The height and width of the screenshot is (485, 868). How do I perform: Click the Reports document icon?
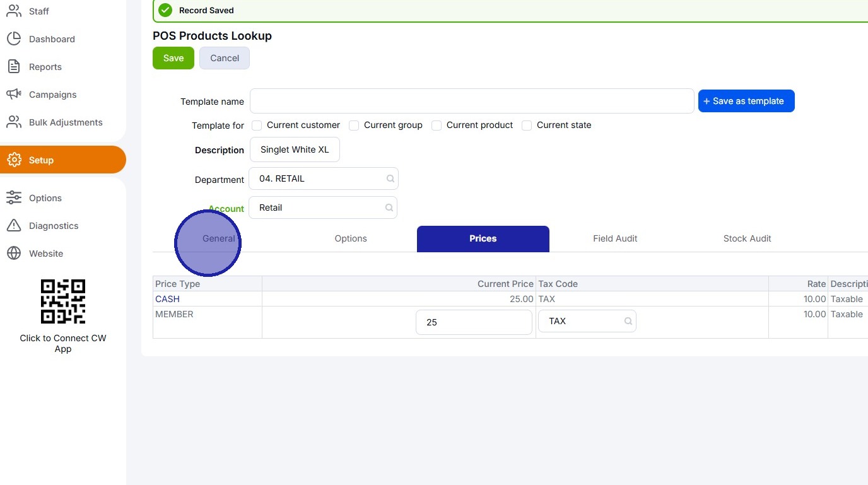[x=14, y=66]
